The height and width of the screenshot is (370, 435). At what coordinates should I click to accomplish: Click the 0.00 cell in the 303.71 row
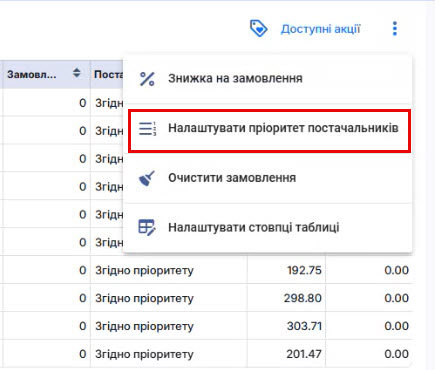pyautogui.click(x=369, y=326)
